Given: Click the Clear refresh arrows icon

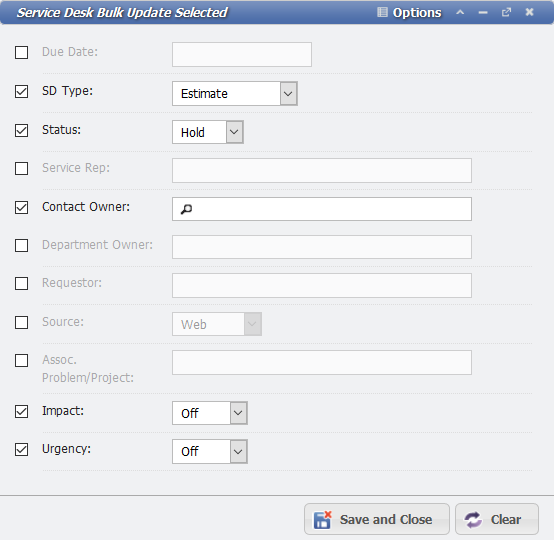Looking at the screenshot, I should pos(473,520).
